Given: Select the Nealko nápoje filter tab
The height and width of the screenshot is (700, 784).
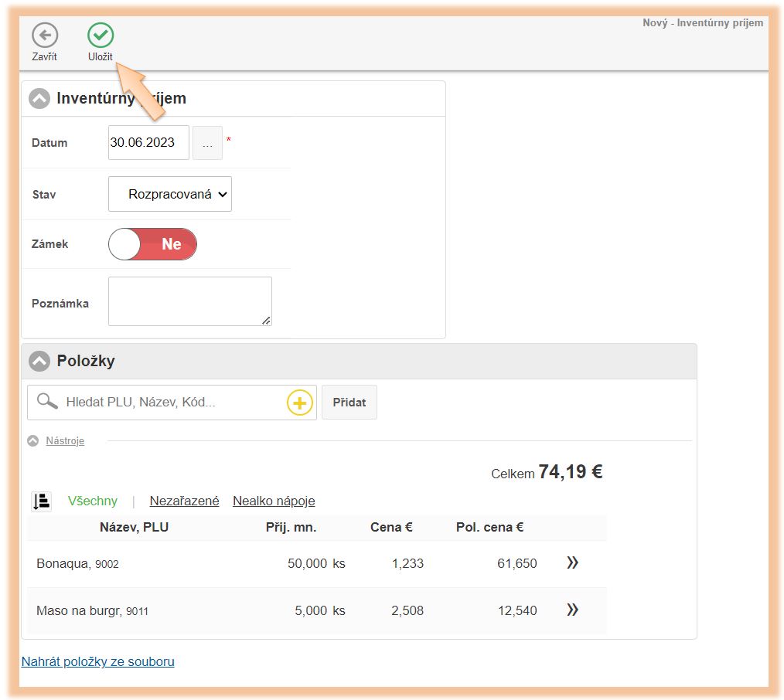Looking at the screenshot, I should point(274,501).
